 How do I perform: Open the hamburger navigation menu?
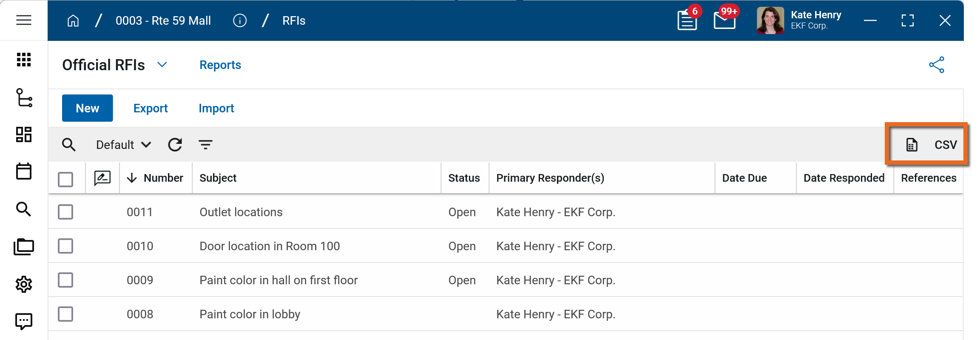pyautogui.click(x=24, y=20)
